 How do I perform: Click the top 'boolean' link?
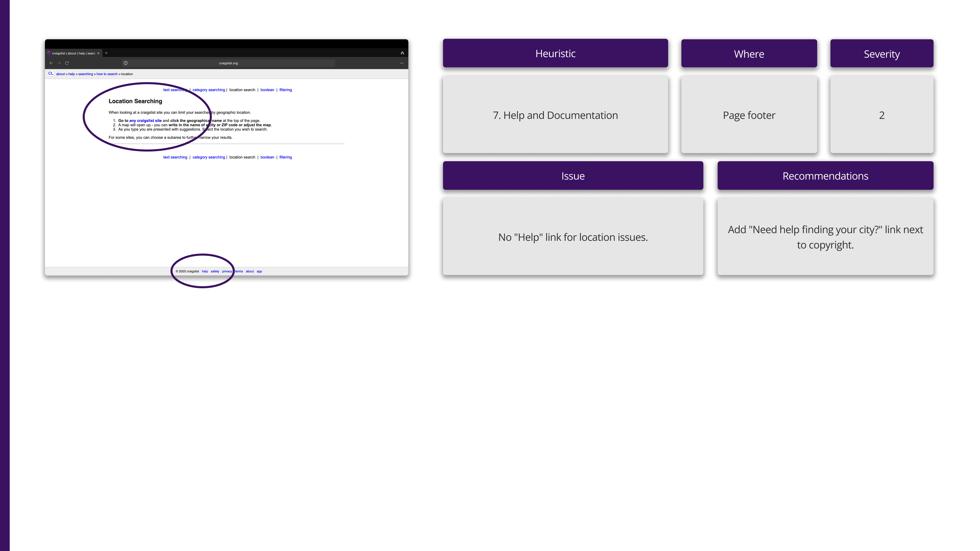[267, 90]
